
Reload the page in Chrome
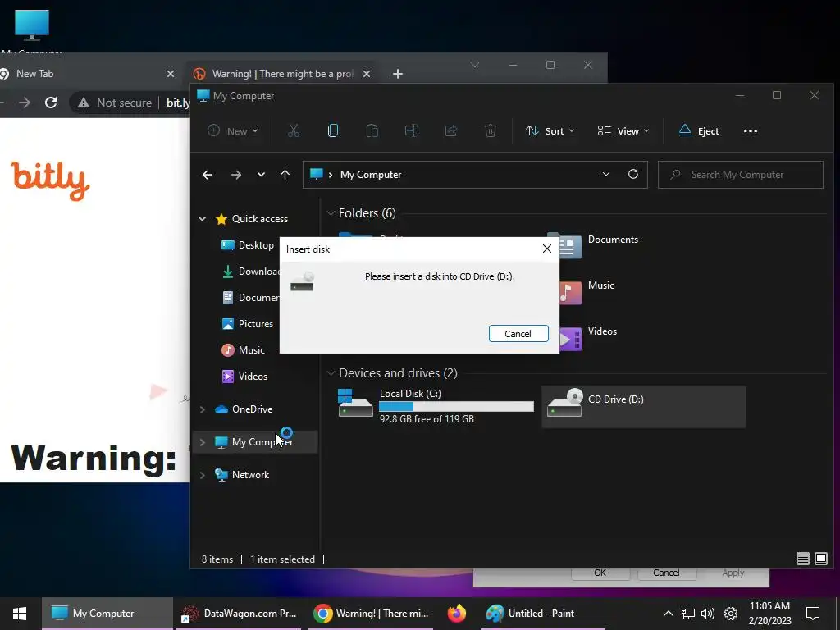click(x=51, y=103)
